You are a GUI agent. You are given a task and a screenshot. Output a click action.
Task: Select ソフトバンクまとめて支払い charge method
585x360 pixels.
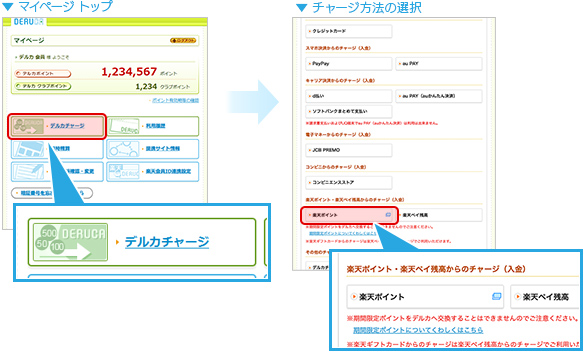coord(348,111)
